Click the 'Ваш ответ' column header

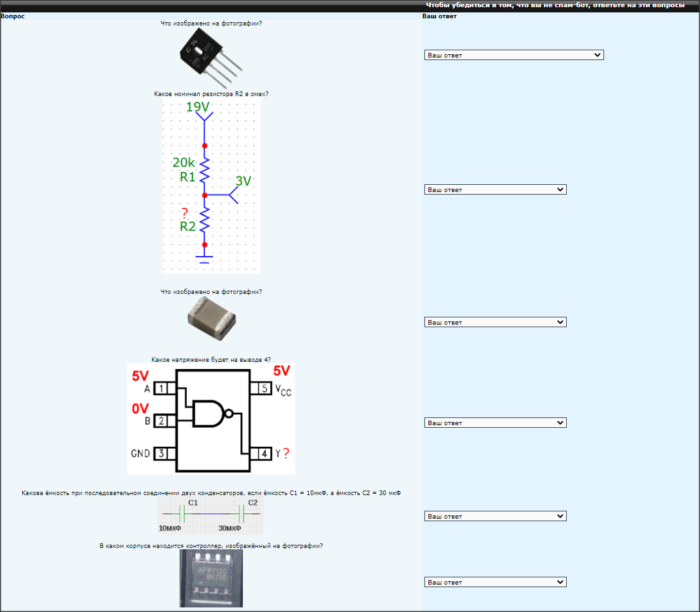point(439,16)
